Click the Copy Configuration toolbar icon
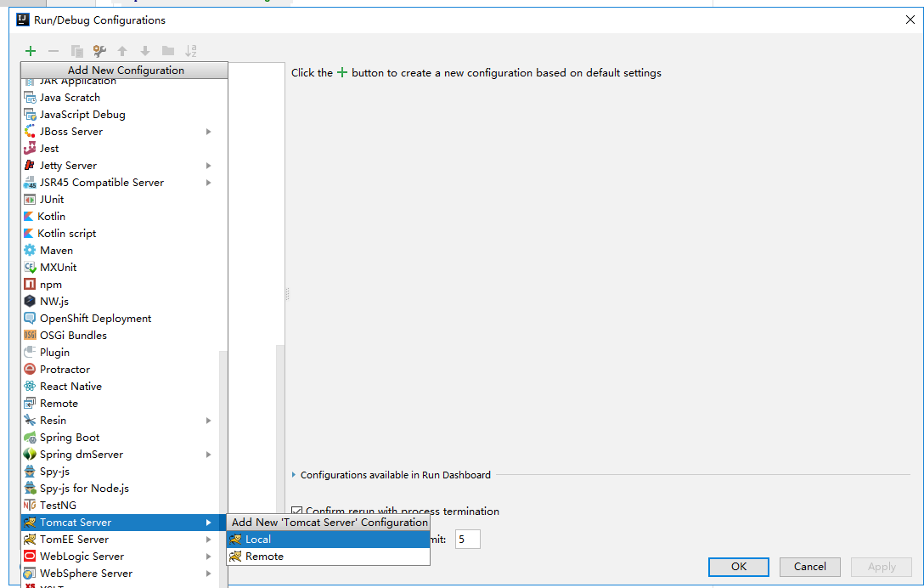The width and height of the screenshot is (924, 588). [76, 51]
